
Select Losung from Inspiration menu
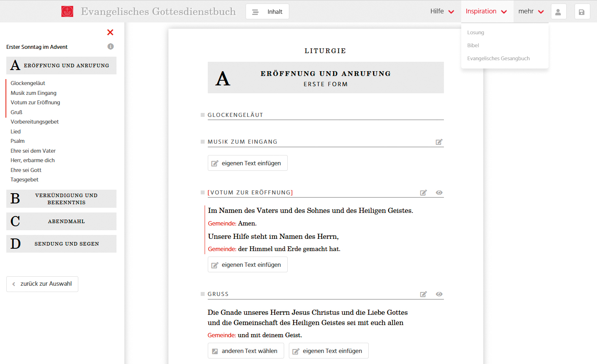(476, 33)
